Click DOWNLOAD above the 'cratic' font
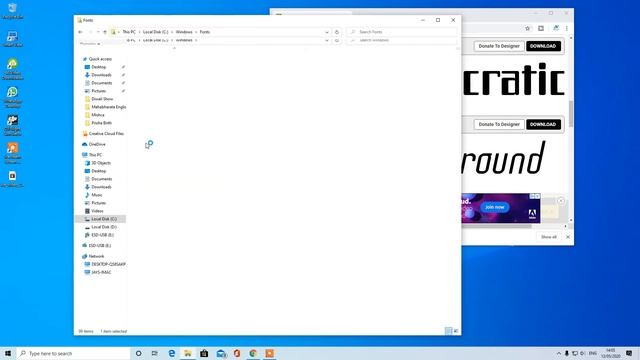This screenshot has height=360, width=640. click(543, 46)
